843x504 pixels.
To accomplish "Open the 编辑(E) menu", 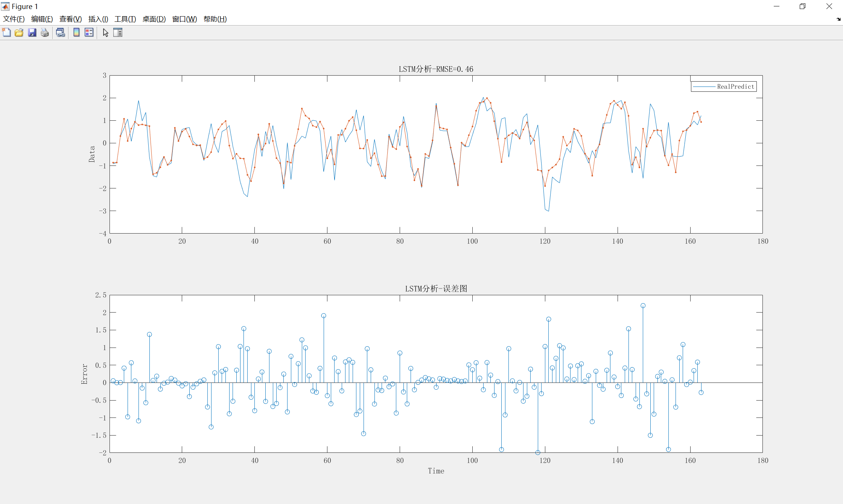I will (x=42, y=19).
